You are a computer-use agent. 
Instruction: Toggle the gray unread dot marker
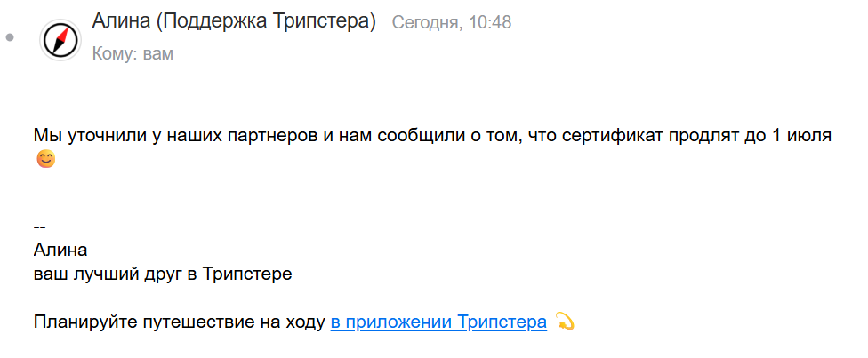pyautogui.click(x=10, y=37)
